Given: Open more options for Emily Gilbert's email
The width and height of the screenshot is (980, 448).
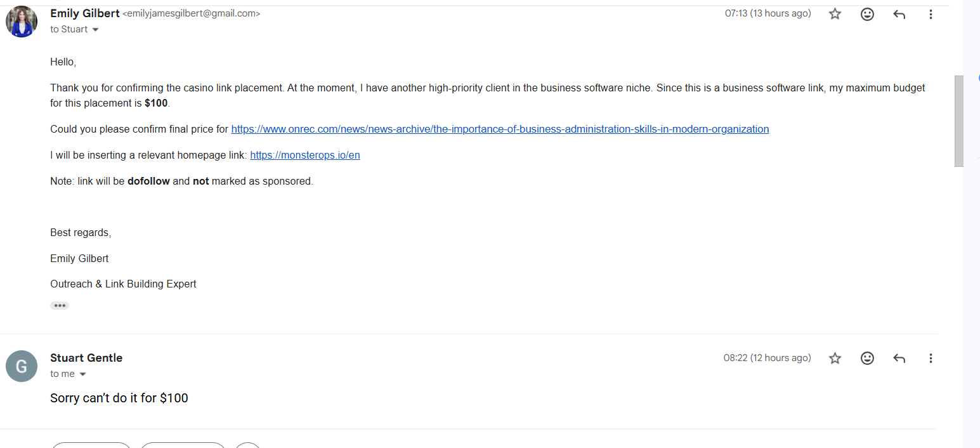Looking at the screenshot, I should (931, 14).
